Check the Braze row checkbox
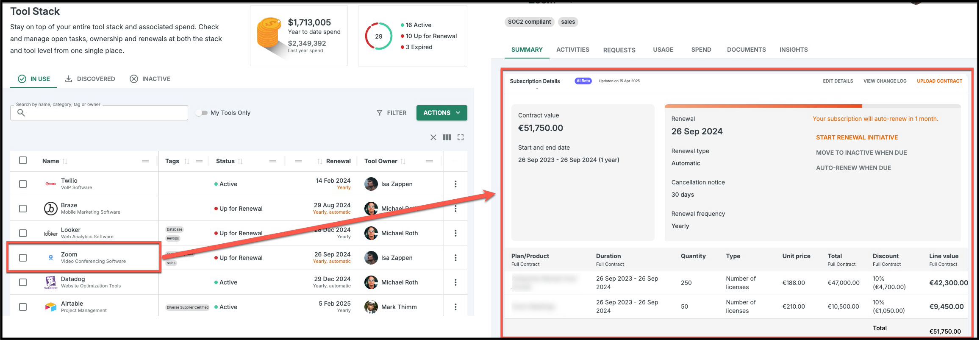 pyautogui.click(x=23, y=209)
